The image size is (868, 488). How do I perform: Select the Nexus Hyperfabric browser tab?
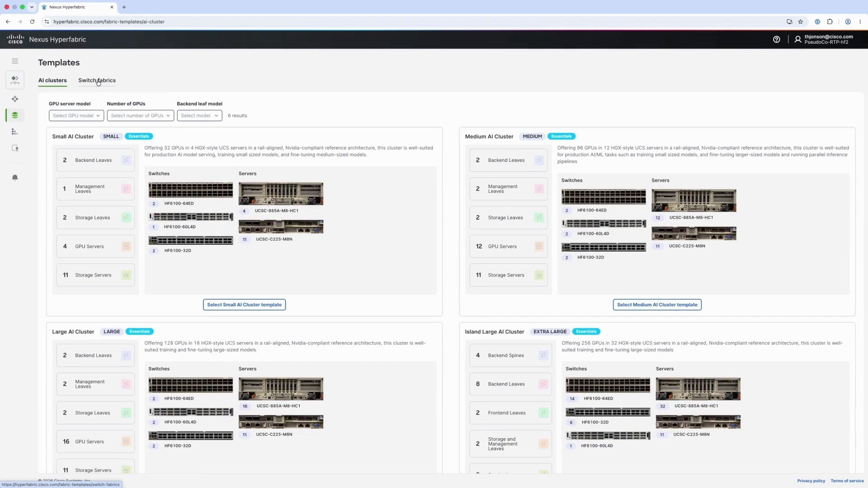77,7
